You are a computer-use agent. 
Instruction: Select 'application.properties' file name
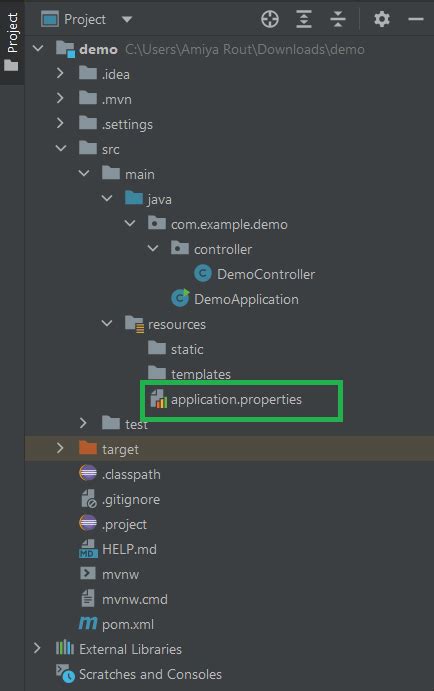[236, 399]
